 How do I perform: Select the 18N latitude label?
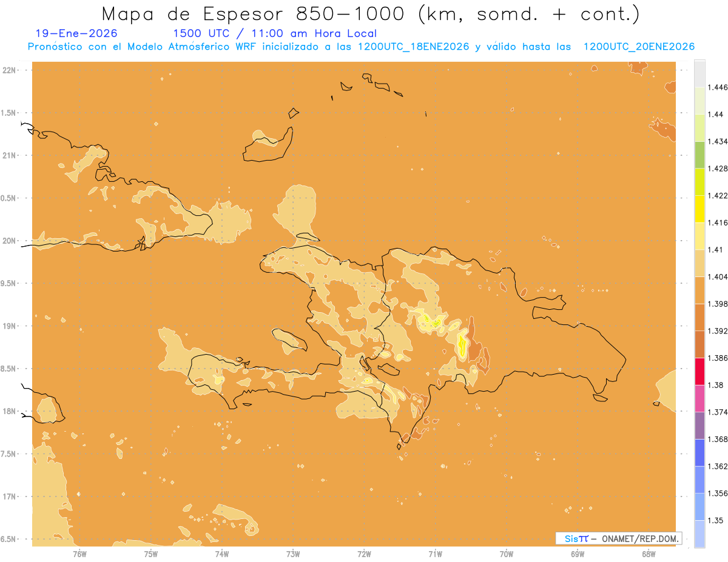(x=10, y=412)
